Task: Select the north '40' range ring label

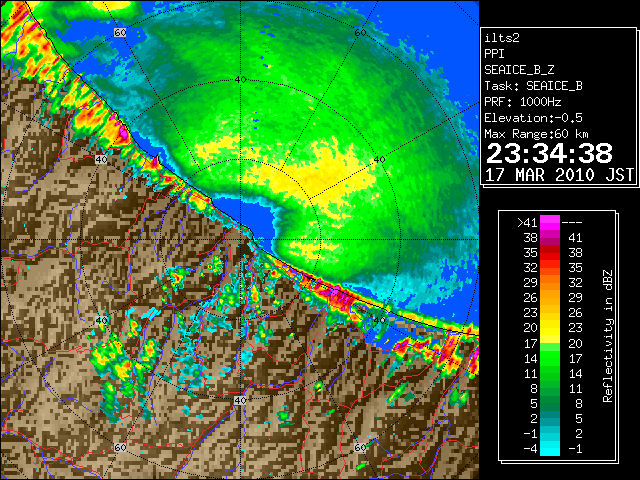Action: click(240, 80)
